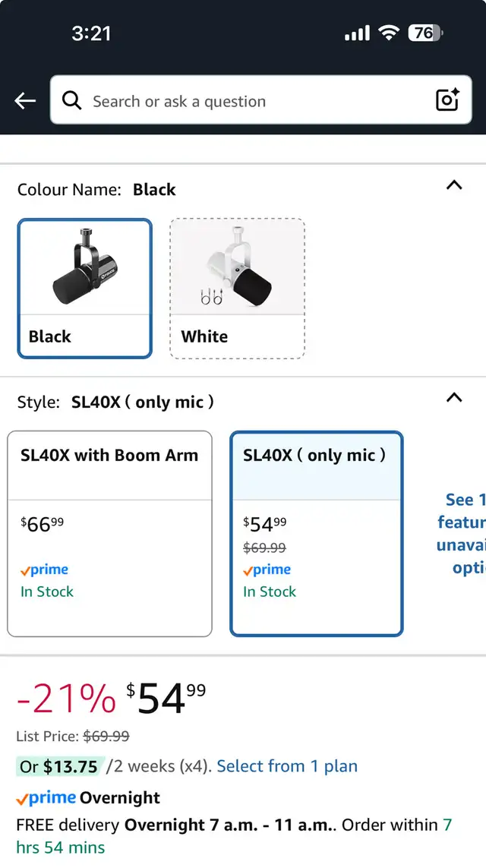Select the White colour option
This screenshot has width=486, height=868.
(238, 288)
